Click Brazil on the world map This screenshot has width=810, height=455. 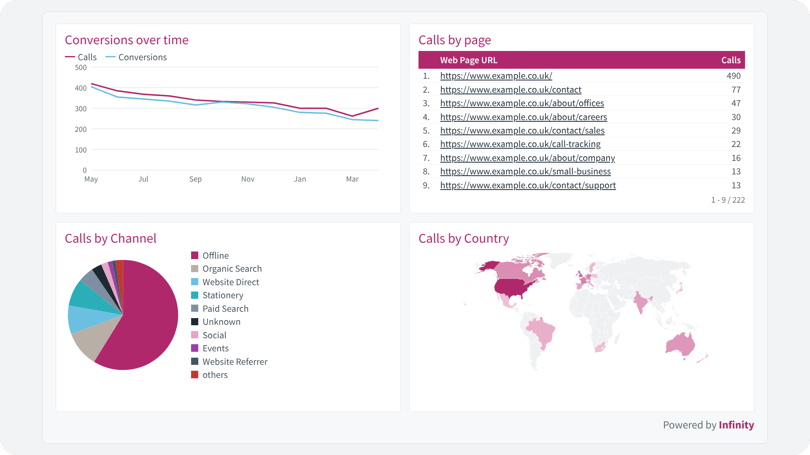(542, 332)
